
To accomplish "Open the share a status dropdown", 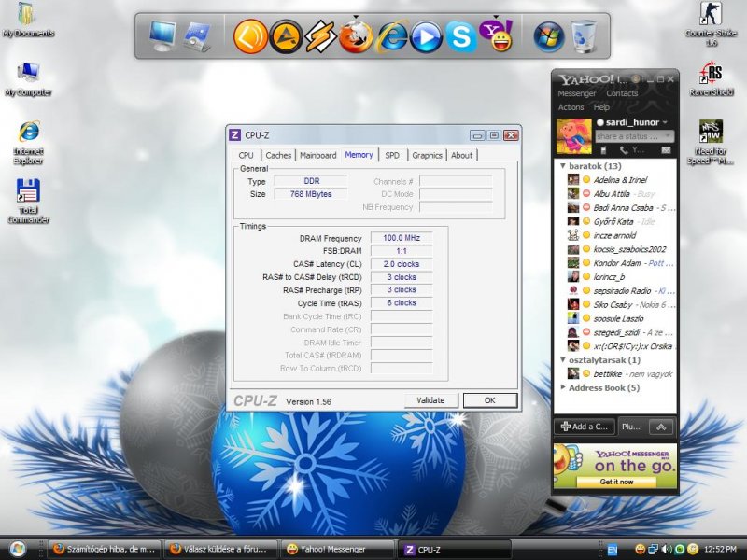I will [x=668, y=136].
